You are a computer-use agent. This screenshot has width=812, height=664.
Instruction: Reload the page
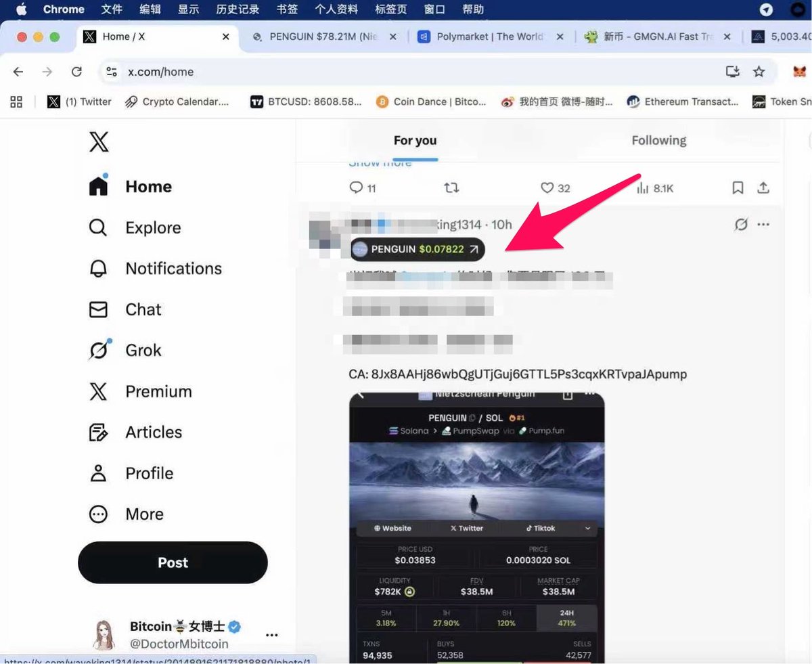click(x=76, y=72)
